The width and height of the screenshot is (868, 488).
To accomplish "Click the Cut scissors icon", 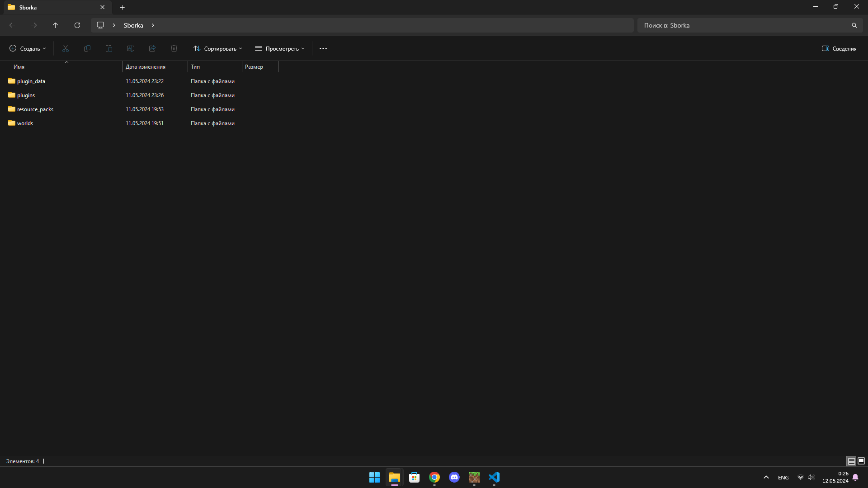I will coord(66,48).
